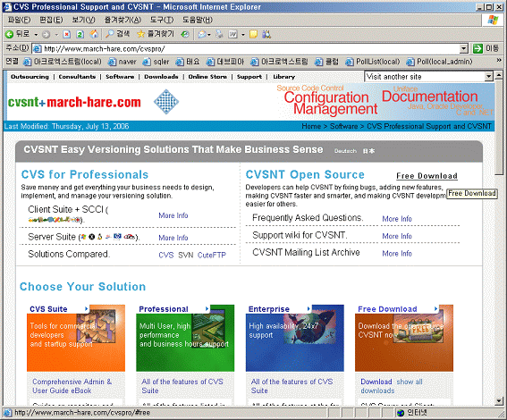Image resolution: width=507 pixels, height=420 pixels.
Task: Click the IE Back button
Action: click(18, 34)
